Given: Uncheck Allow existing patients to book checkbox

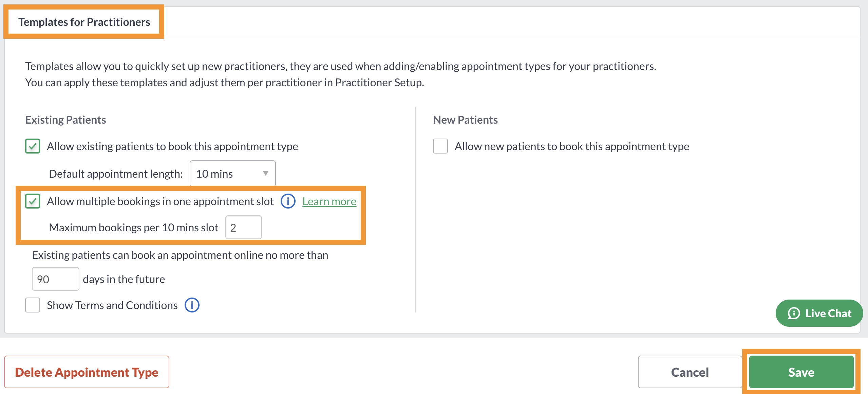Looking at the screenshot, I should pos(33,146).
